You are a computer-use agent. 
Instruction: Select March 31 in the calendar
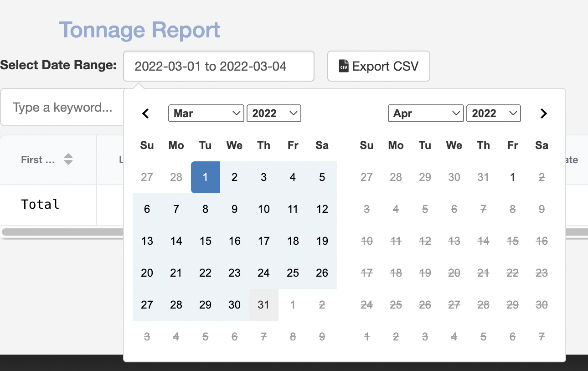point(264,305)
